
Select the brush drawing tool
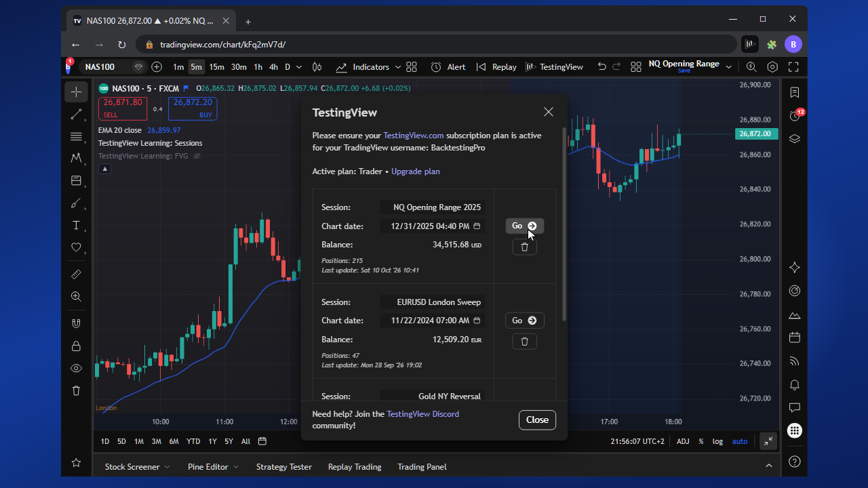76,203
